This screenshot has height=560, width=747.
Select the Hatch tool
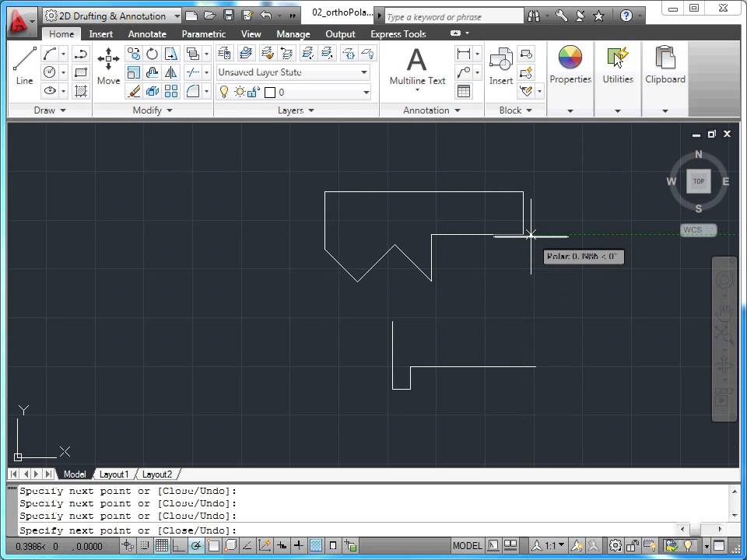[x=81, y=90]
